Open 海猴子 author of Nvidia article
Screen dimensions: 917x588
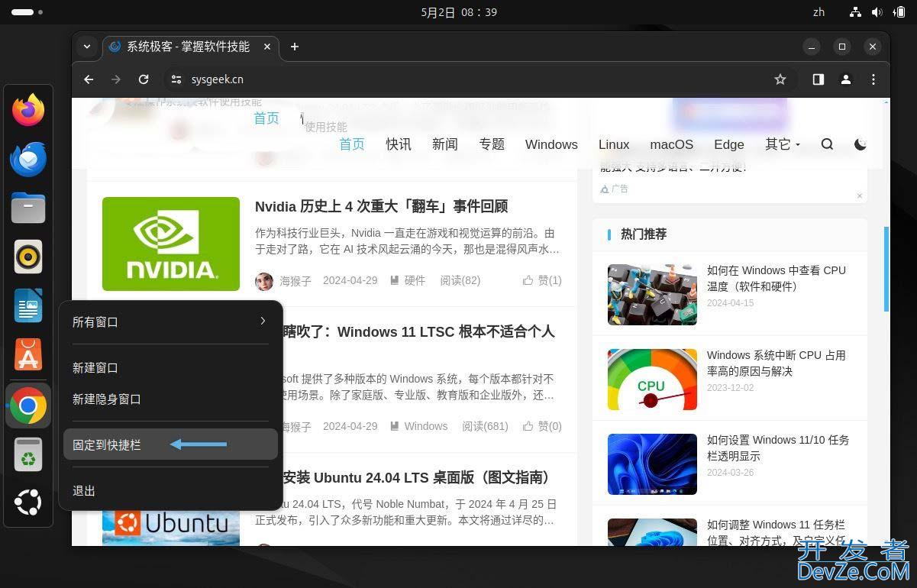(x=295, y=280)
